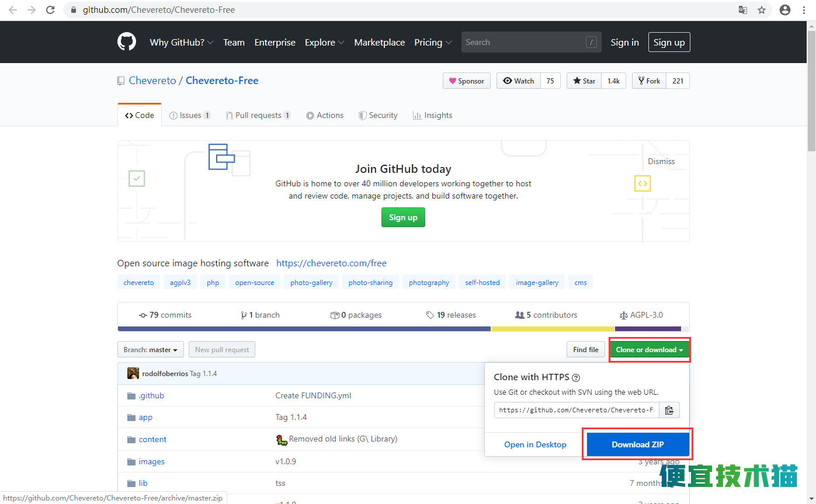Image resolution: width=816 pixels, height=504 pixels.
Task: View the 19 releases
Action: tap(451, 315)
